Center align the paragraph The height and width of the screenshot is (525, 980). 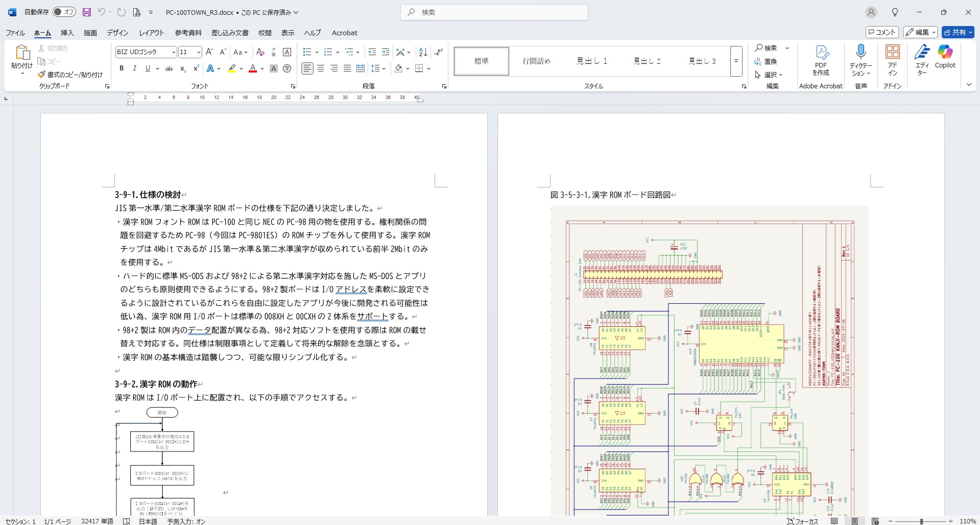[x=321, y=68]
